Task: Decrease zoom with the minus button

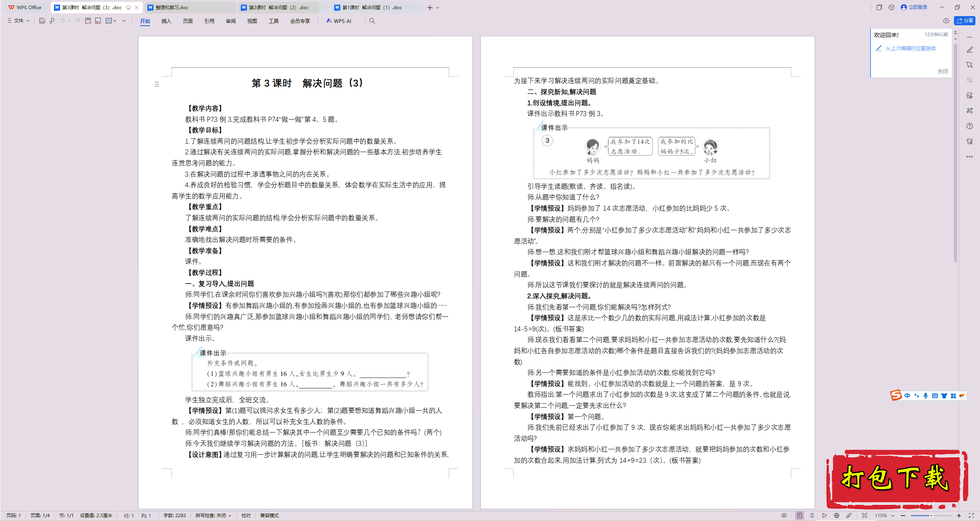Action: (x=903, y=516)
